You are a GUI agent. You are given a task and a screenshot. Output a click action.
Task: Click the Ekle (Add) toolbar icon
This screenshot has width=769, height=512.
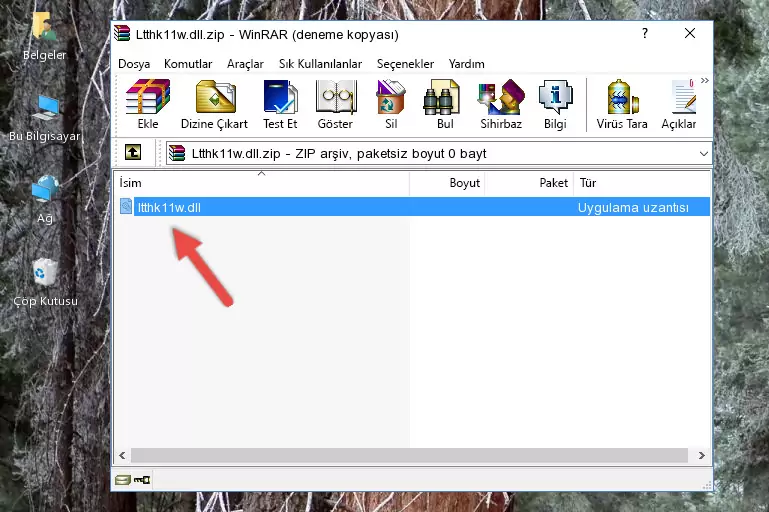pos(148,104)
